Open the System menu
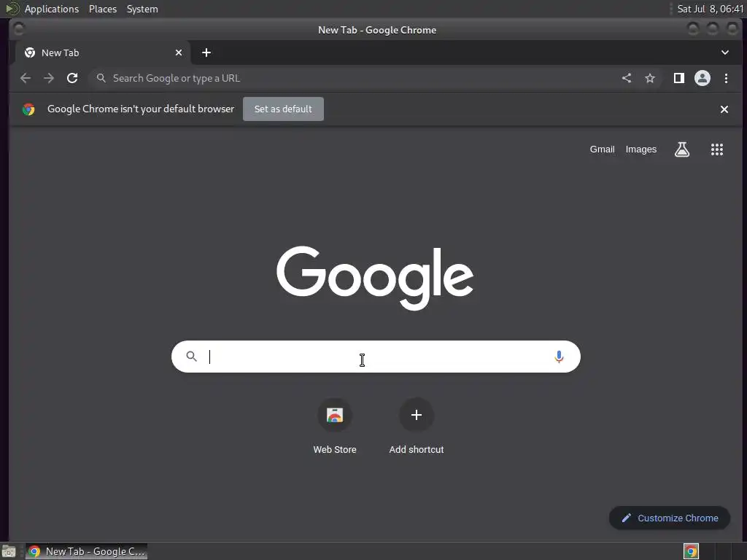747x560 pixels. (x=142, y=9)
